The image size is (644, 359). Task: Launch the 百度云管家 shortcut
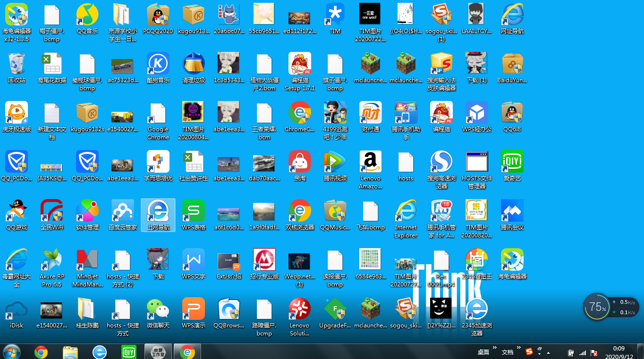[123, 215]
